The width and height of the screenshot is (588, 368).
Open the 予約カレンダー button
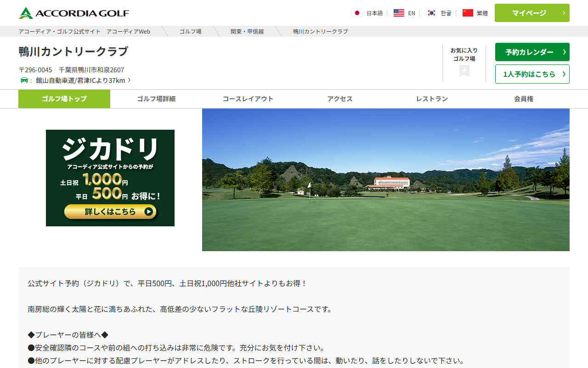click(532, 52)
